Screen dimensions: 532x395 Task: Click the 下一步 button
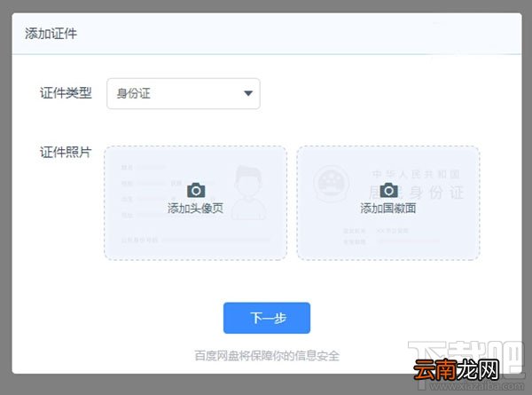click(267, 318)
